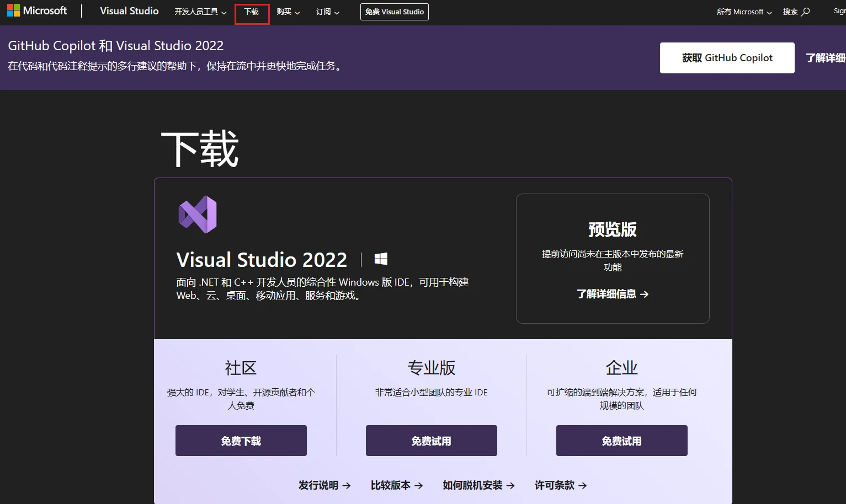Open the Visual Studio brand link

tap(129, 11)
